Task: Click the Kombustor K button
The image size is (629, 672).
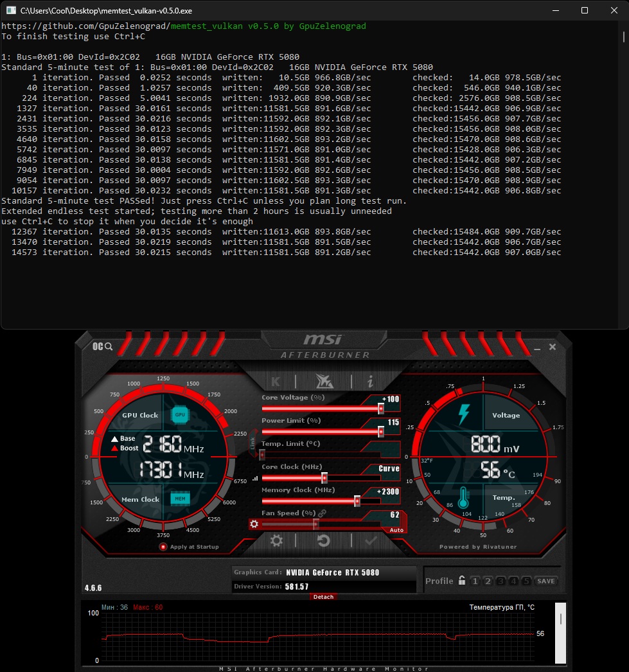Action: click(x=276, y=382)
